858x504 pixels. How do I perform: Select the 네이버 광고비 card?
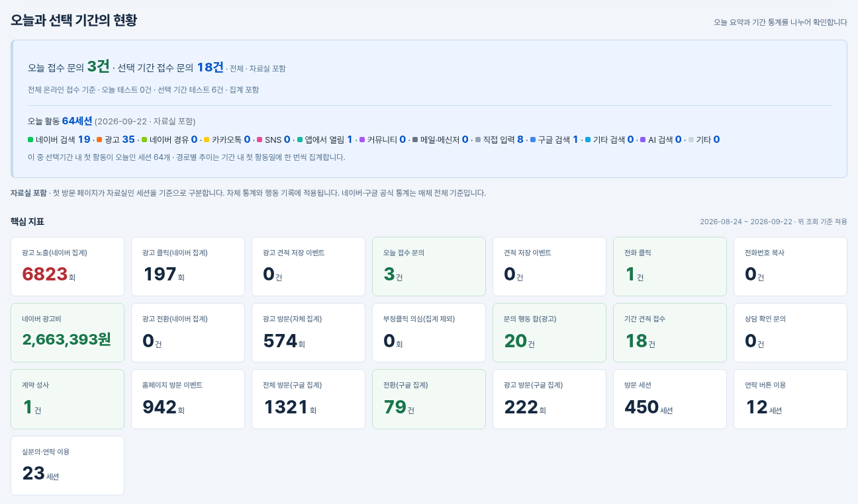(68, 333)
